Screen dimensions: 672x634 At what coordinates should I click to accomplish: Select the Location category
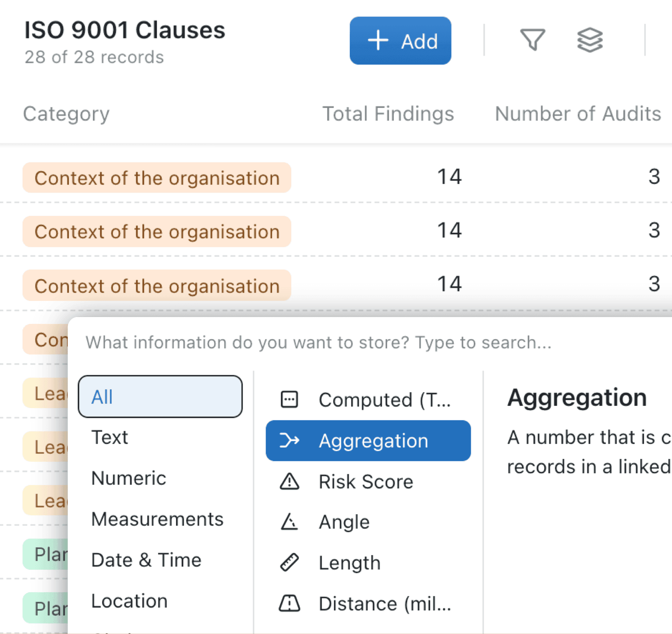(129, 601)
